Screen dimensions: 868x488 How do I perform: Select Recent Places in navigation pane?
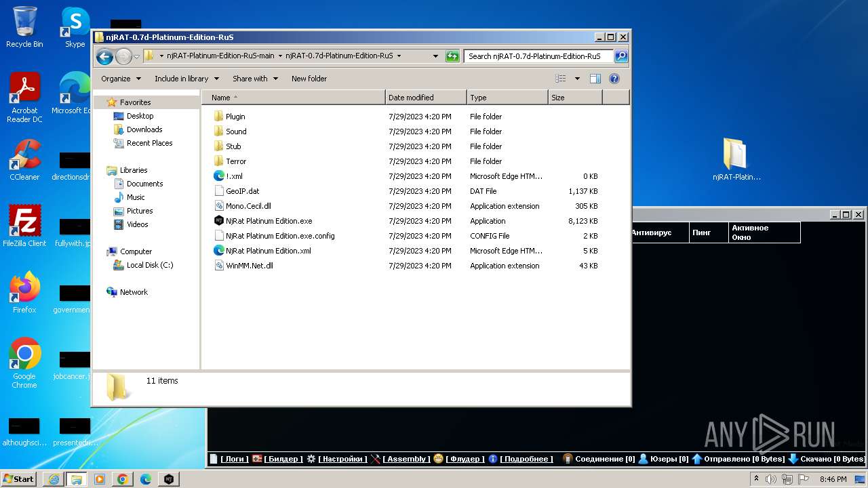pyautogui.click(x=149, y=143)
